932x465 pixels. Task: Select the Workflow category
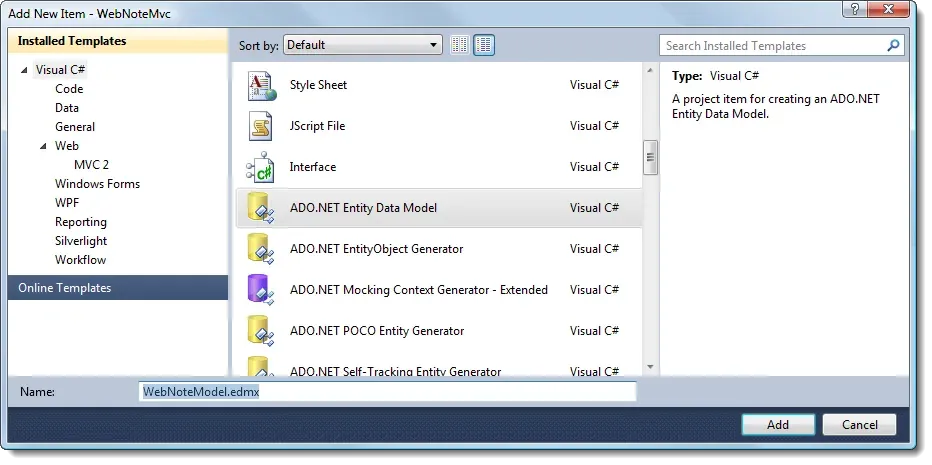[x=80, y=260]
